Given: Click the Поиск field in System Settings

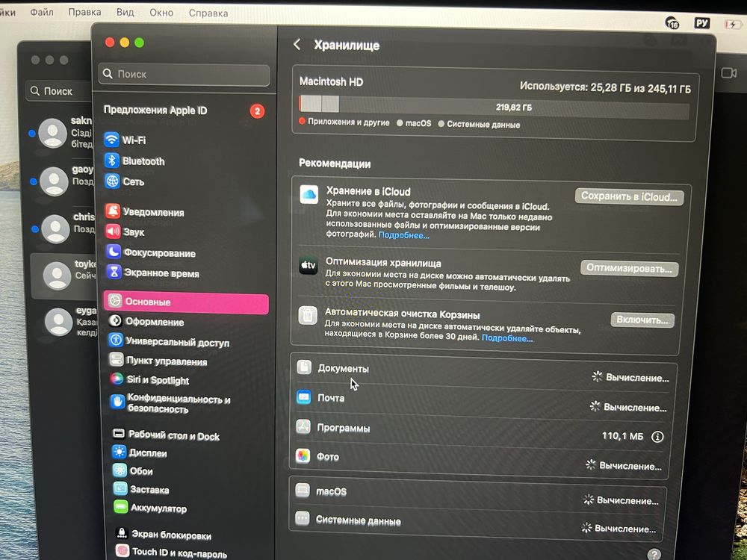Looking at the screenshot, I should pos(185,75).
